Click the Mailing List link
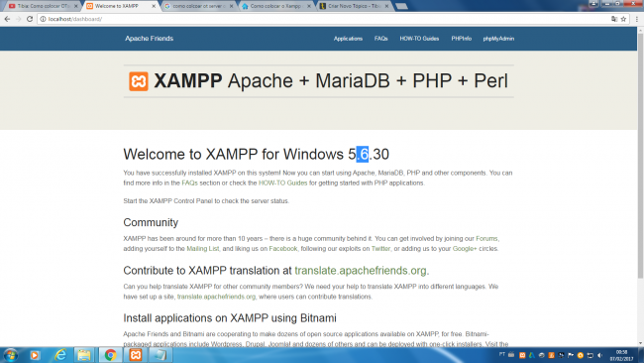Image resolution: width=644 pixels, height=363 pixels. 203,249
